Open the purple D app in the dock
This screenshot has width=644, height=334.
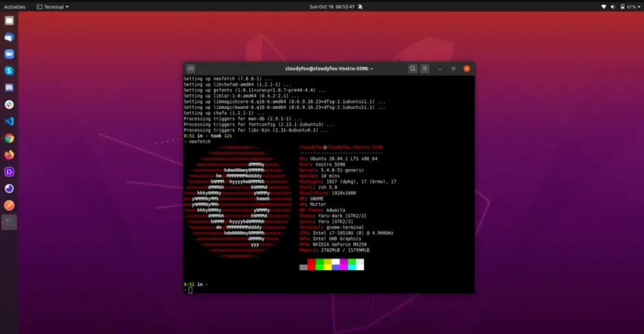coord(9,172)
